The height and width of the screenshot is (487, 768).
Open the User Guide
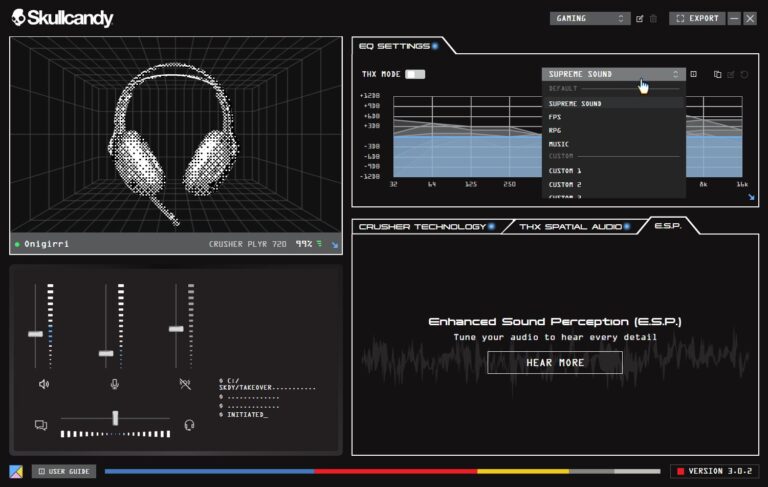64,471
